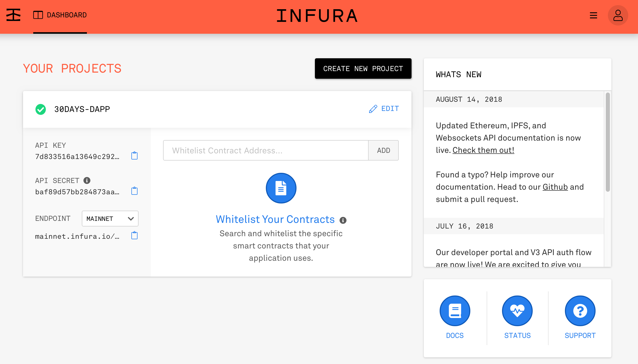Click the Infura logo icon in header

[13, 15]
